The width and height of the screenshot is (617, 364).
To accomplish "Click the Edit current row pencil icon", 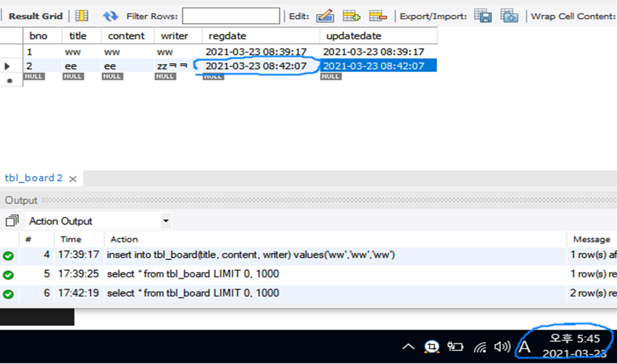I will click(x=325, y=15).
